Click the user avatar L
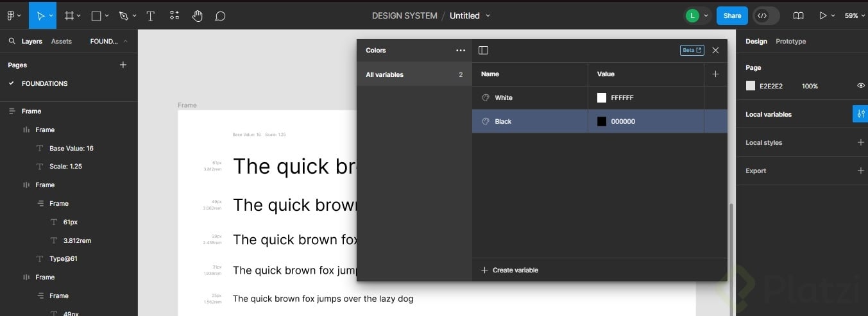The height and width of the screenshot is (316, 868). click(692, 15)
